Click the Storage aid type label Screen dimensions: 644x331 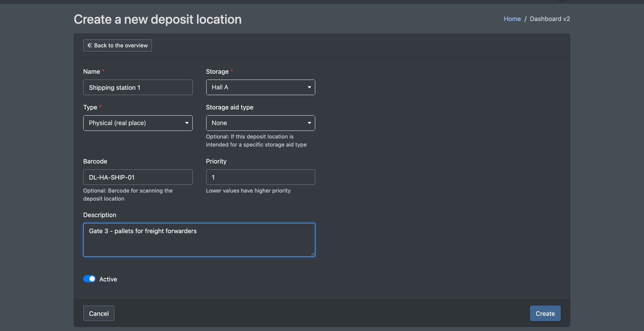coord(229,107)
